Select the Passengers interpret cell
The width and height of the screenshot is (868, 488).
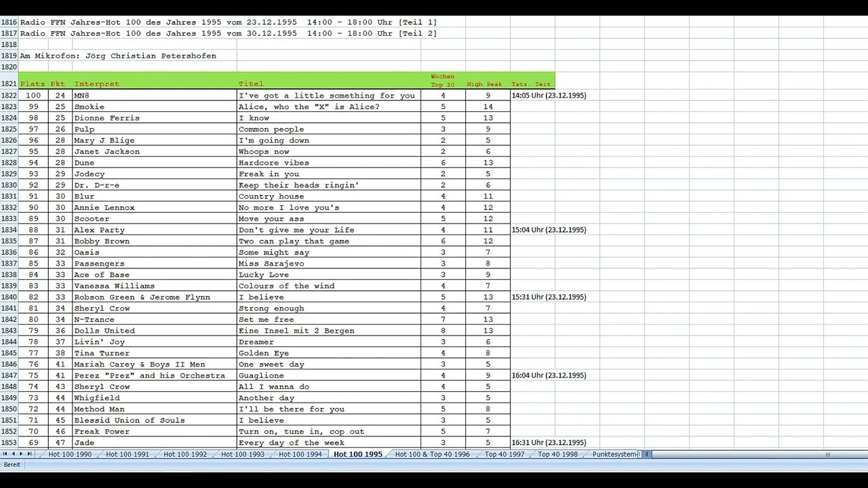(155, 264)
